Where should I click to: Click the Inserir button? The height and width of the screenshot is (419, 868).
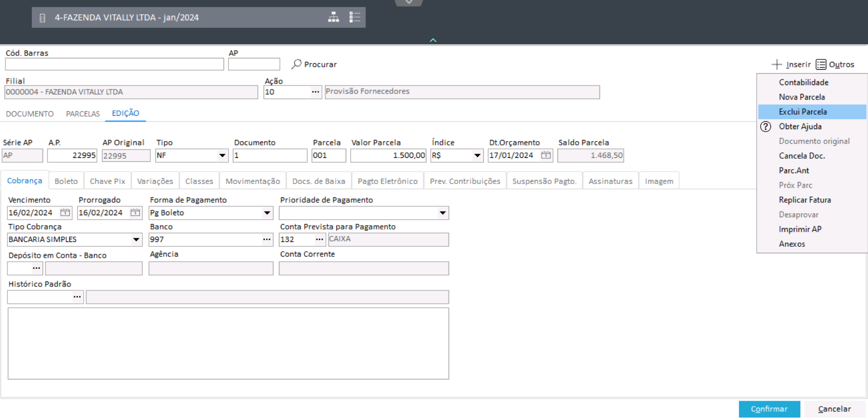(791, 64)
